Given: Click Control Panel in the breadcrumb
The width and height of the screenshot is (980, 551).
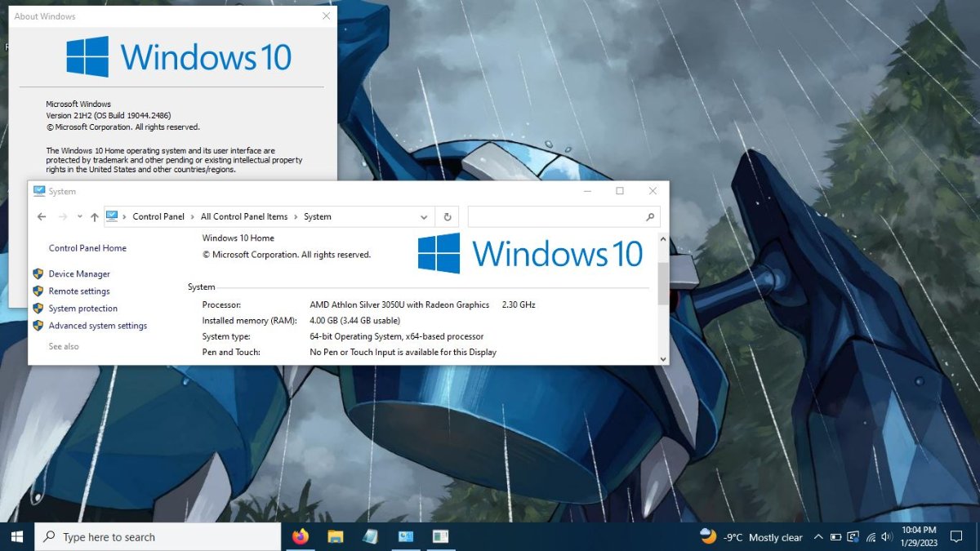Looking at the screenshot, I should [158, 217].
